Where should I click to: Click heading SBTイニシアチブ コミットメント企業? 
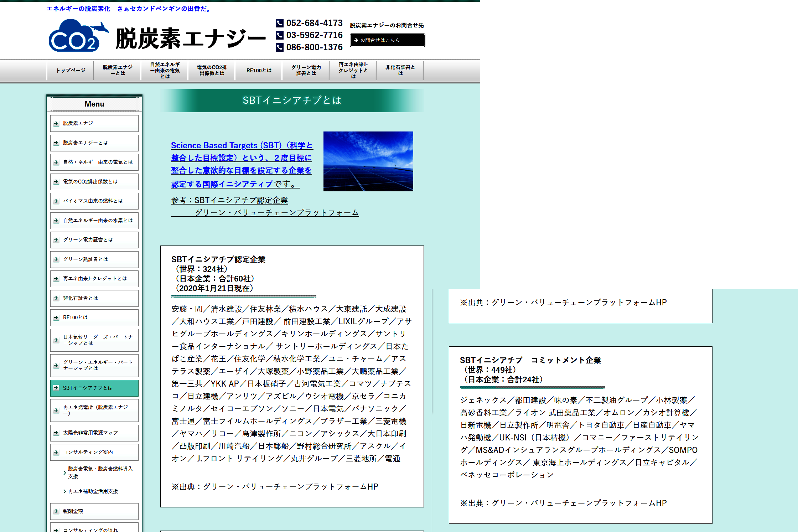(530, 360)
